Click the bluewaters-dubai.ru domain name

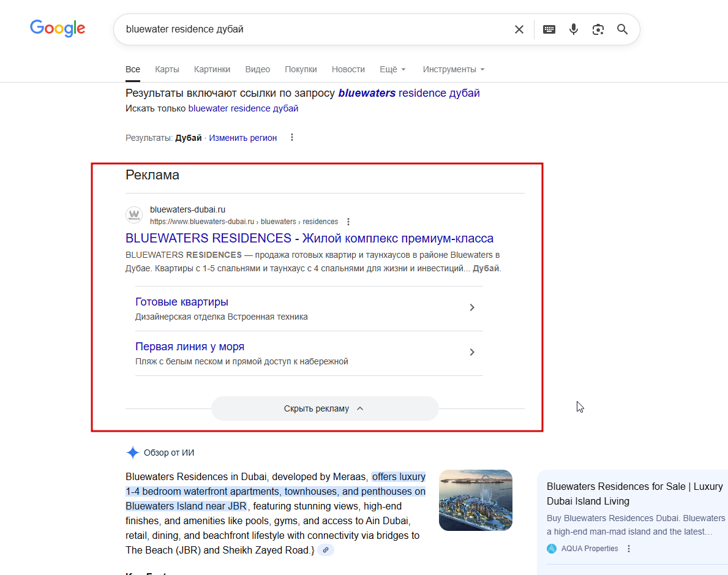(187, 209)
